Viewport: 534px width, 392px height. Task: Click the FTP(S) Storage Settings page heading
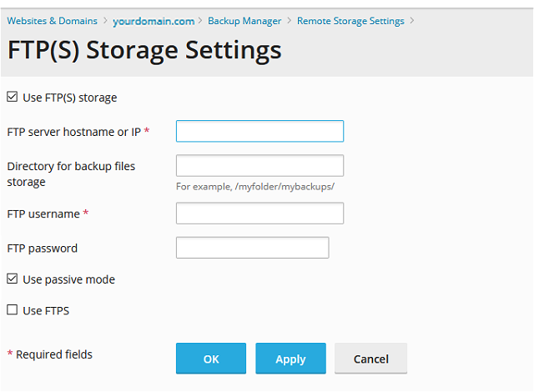[x=144, y=50]
